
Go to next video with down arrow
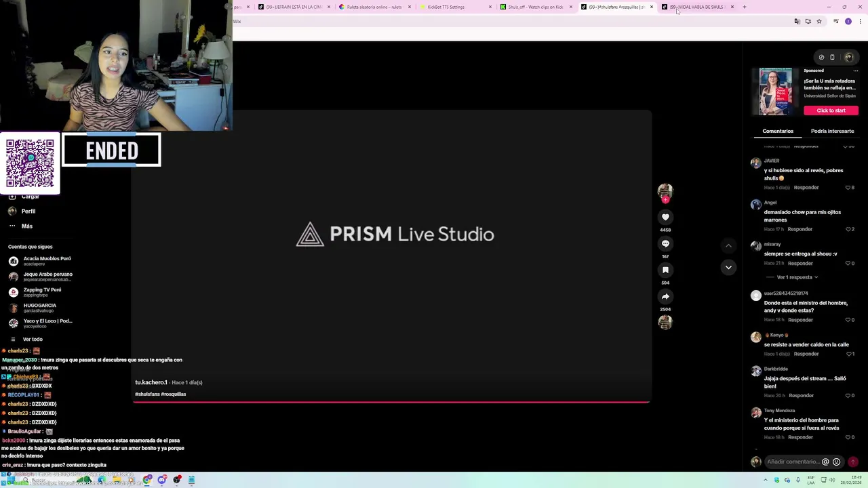pyautogui.click(x=728, y=267)
